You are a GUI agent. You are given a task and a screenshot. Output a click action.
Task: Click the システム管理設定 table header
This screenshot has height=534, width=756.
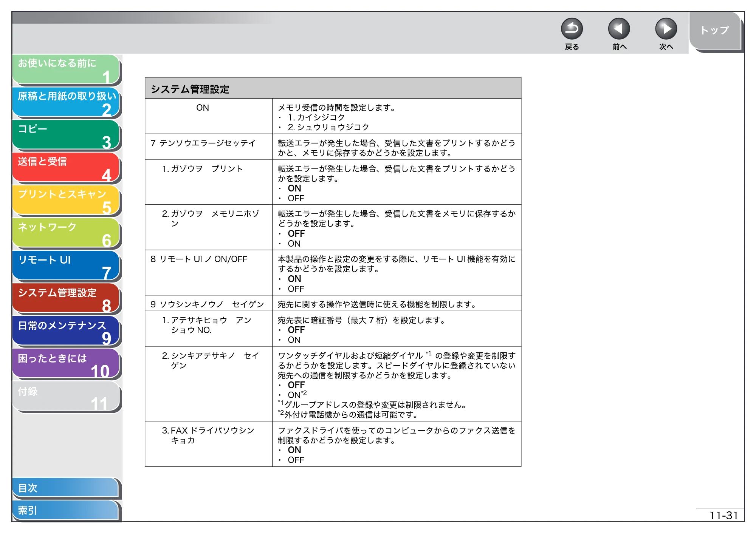point(333,88)
